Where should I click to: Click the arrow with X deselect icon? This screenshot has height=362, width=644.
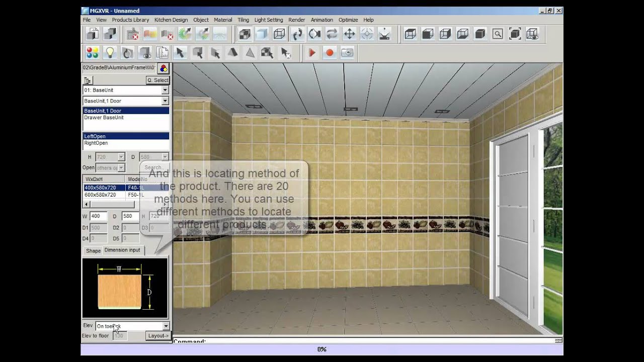[x=285, y=52]
